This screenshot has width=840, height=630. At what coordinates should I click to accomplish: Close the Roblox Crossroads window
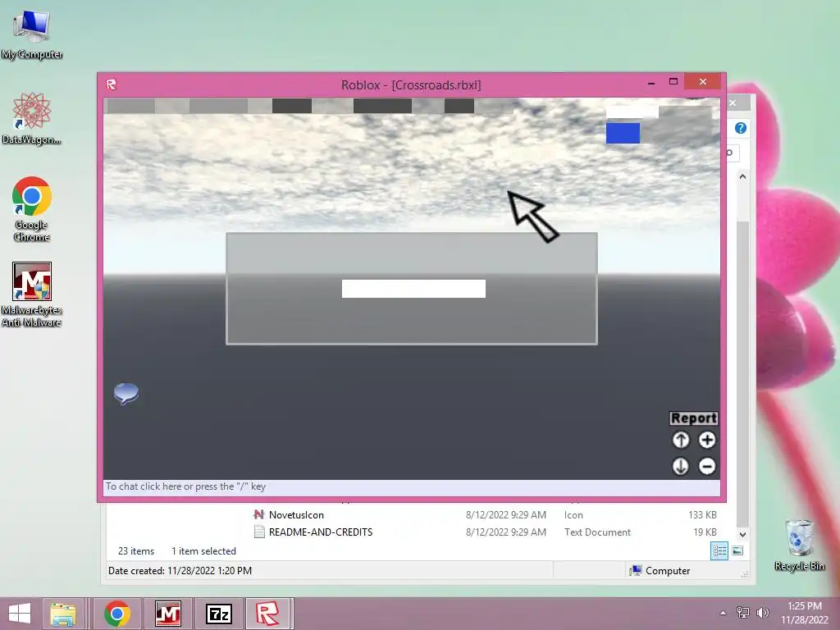point(703,81)
